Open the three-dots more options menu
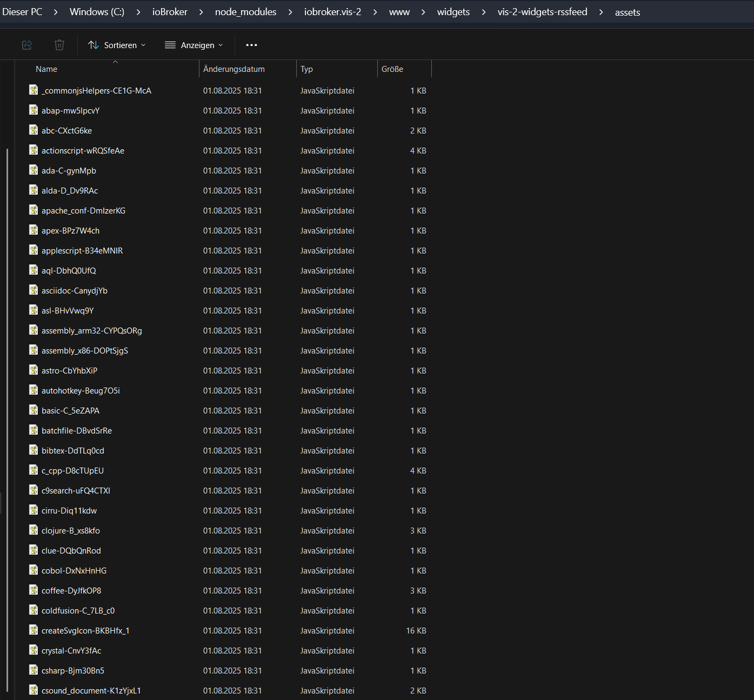The width and height of the screenshot is (754, 700). click(x=251, y=45)
